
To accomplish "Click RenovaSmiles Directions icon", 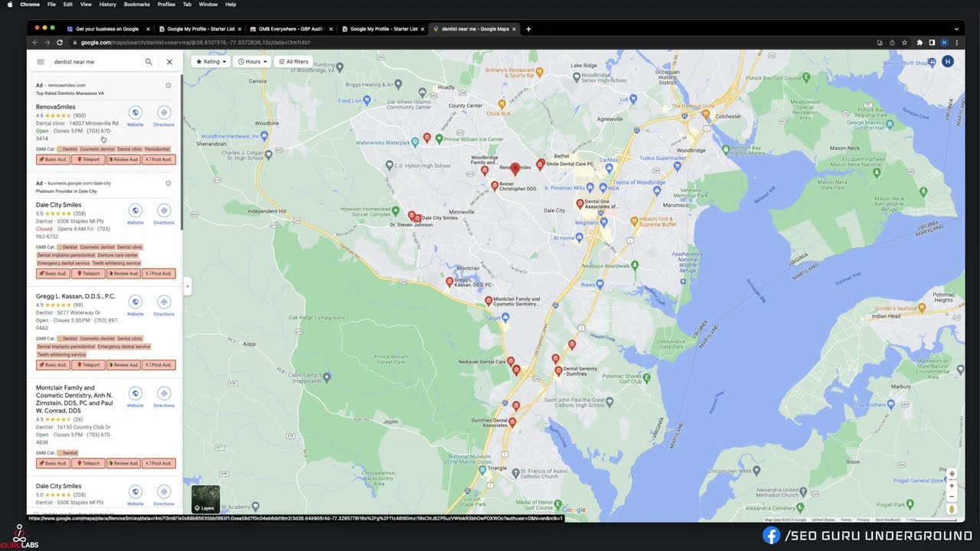I will click(x=164, y=113).
